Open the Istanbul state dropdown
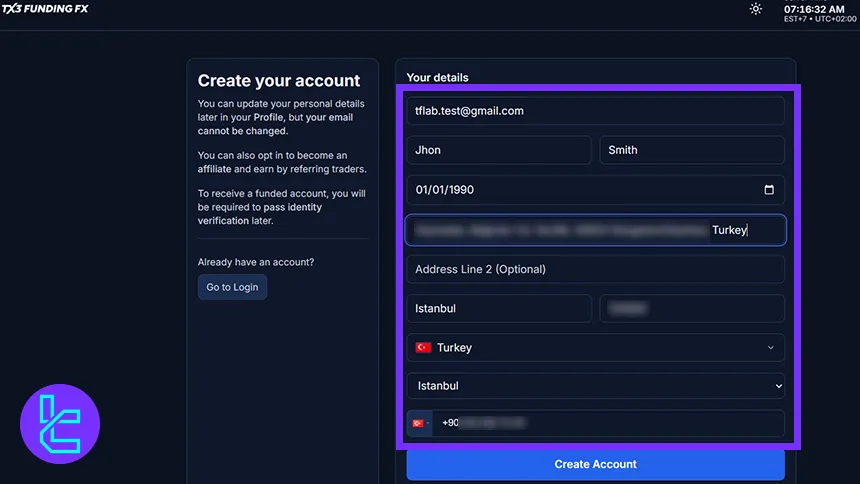The image size is (860, 484). 595,386
